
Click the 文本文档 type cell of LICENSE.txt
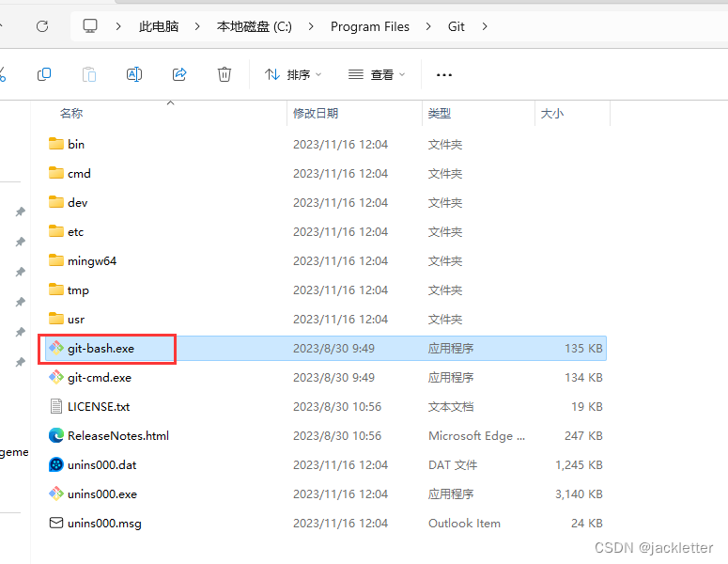[x=451, y=406]
